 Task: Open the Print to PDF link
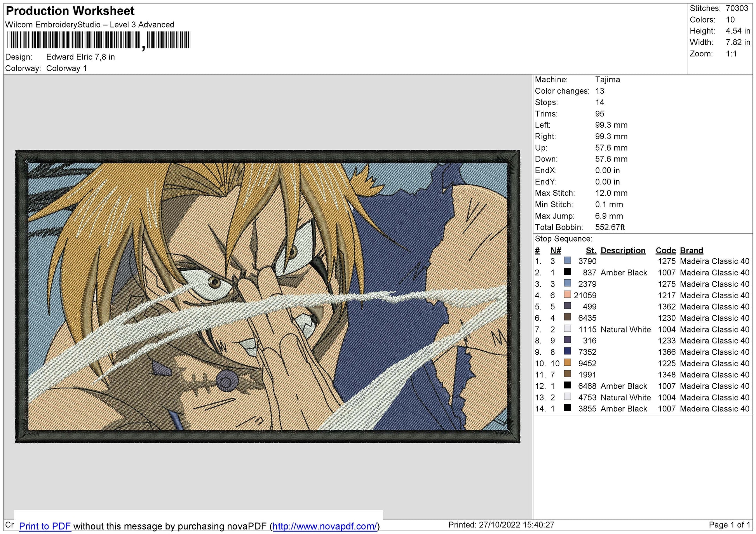pyautogui.click(x=45, y=526)
